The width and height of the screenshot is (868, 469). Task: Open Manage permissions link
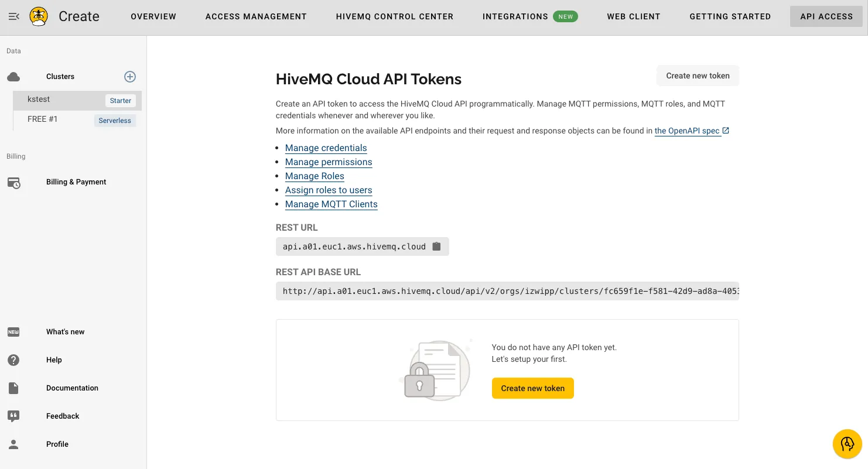pyautogui.click(x=329, y=162)
